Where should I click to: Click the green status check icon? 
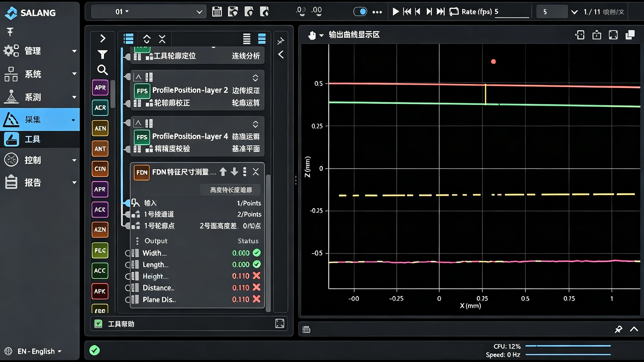point(95,350)
